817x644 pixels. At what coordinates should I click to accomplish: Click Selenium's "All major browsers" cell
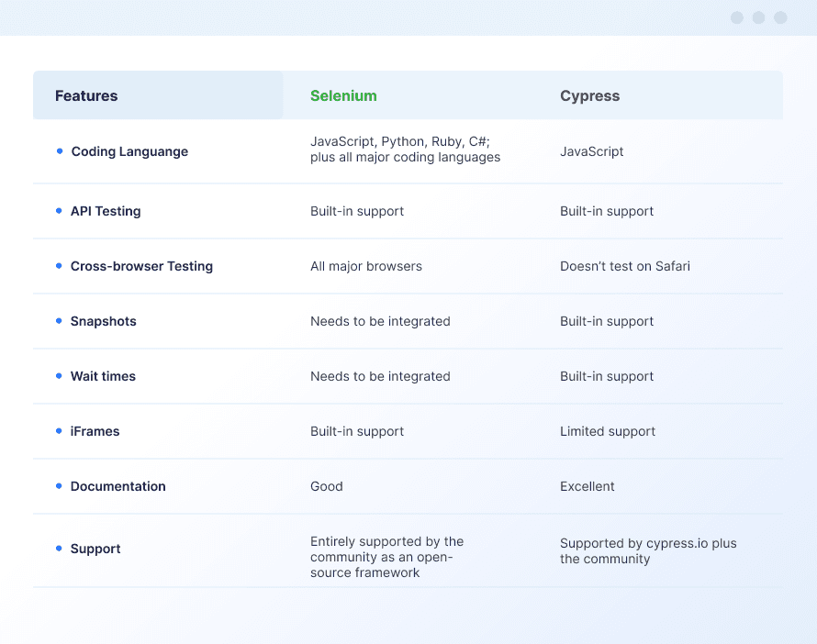pyautogui.click(x=365, y=266)
